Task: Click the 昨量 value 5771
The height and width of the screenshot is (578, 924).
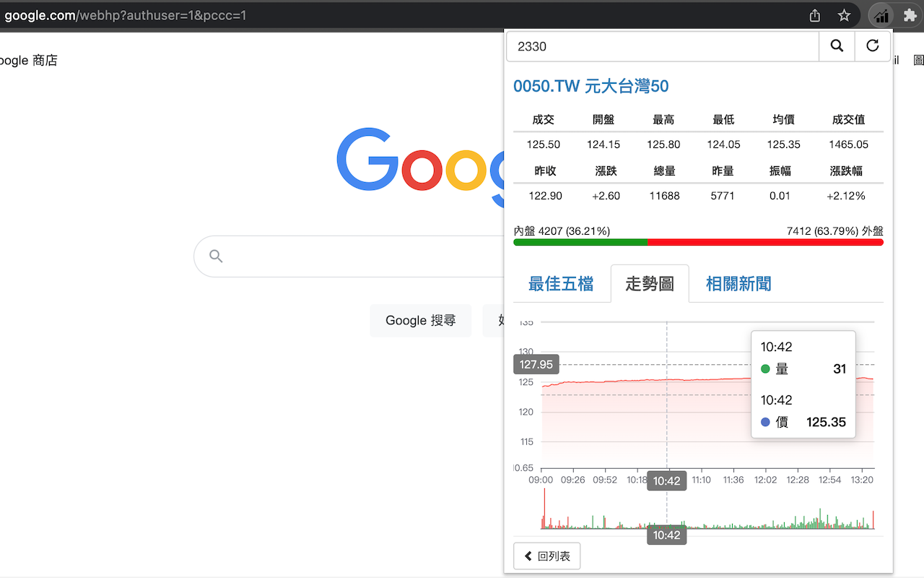Action: click(x=723, y=196)
